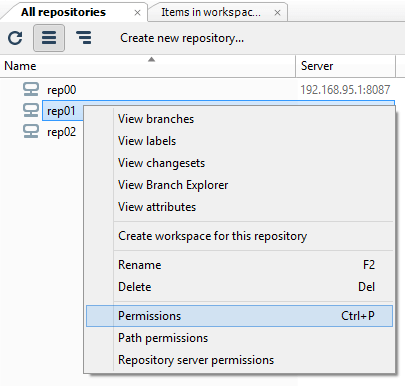Sort by the Server column header
The width and height of the screenshot is (405, 386).
345,66
